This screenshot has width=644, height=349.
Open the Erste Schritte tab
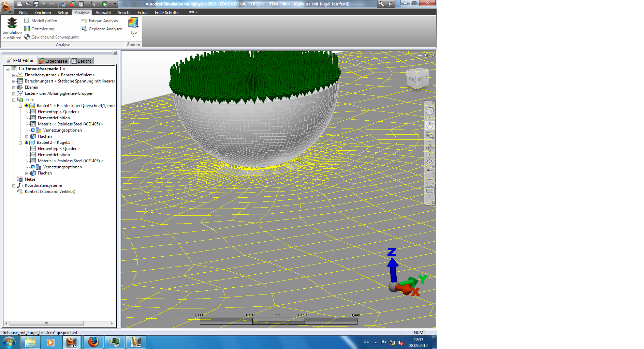(167, 13)
